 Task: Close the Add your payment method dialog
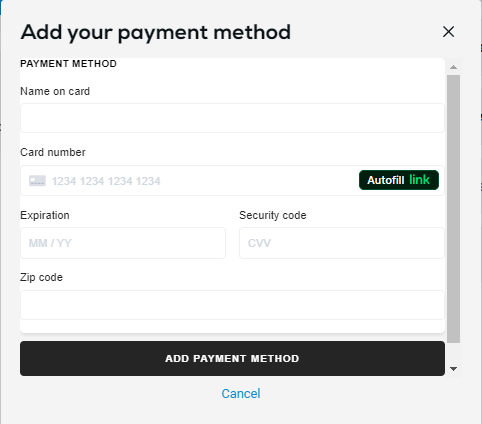click(x=448, y=32)
